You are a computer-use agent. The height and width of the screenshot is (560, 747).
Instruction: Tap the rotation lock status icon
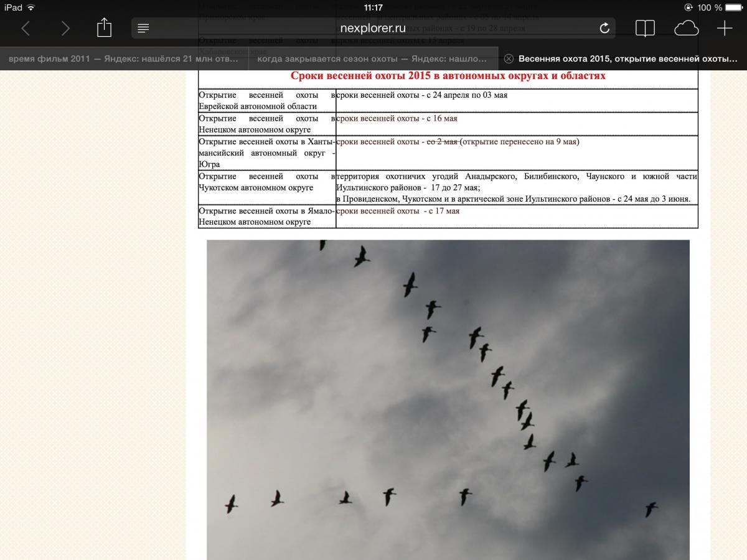click(688, 7)
